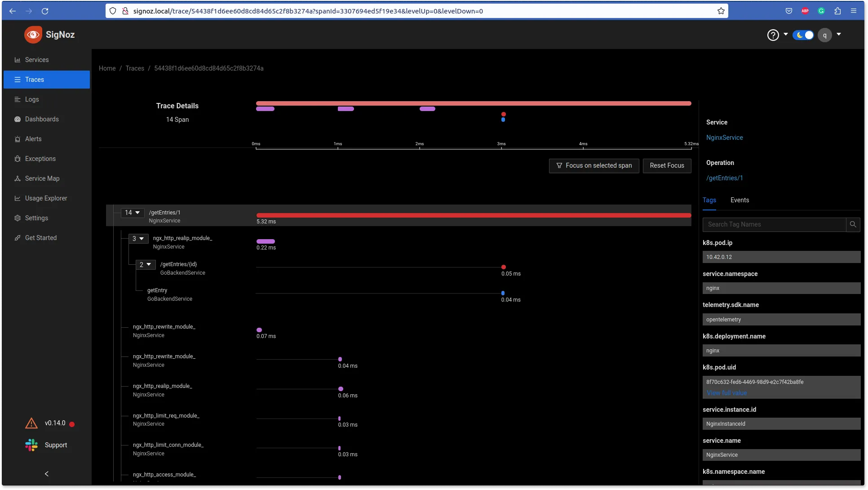This screenshot has height=490, width=868.
Task: Open the Pocket save icon
Action: pyautogui.click(x=788, y=11)
